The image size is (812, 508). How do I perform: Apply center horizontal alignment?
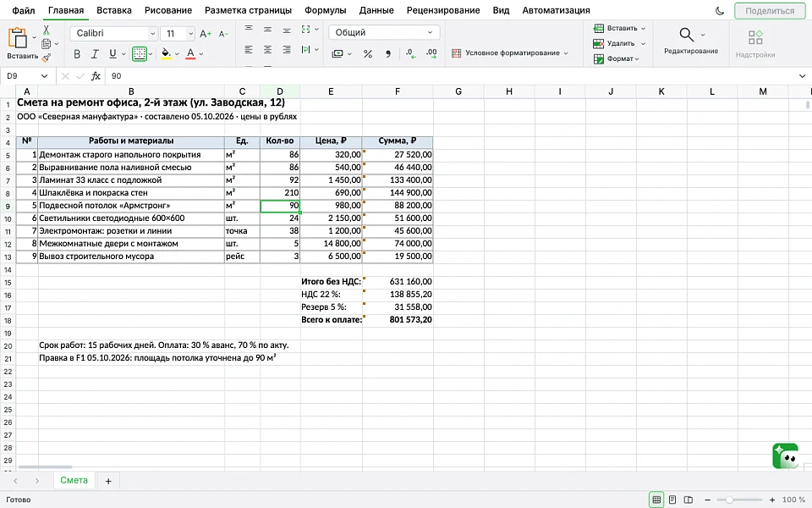pyautogui.click(x=267, y=50)
